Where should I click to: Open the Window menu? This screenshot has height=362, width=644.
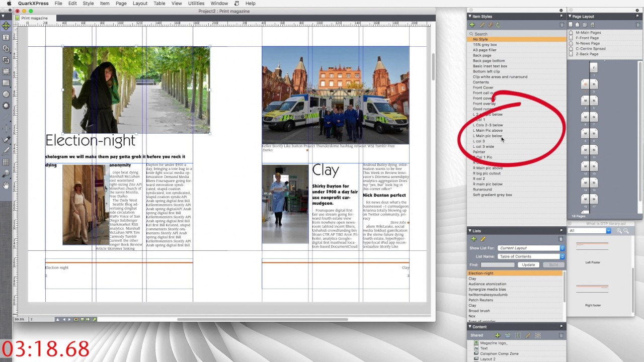[x=219, y=4]
